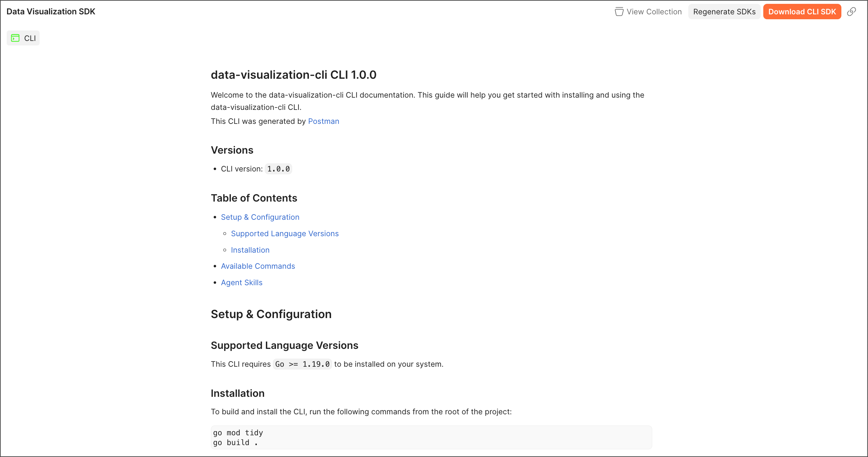Download the CLI SDK
The image size is (868, 457).
pyautogui.click(x=802, y=12)
